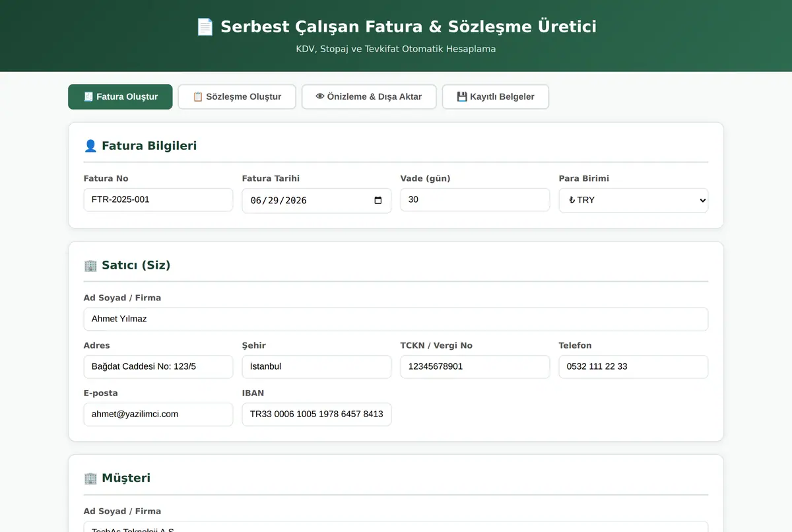Open Önizleme & Dışa Aktar tab
The image size is (792, 532).
click(x=369, y=96)
